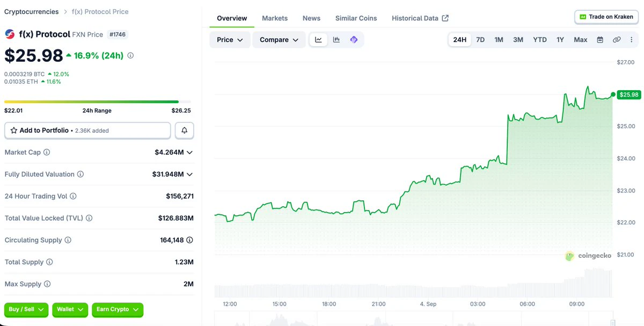Open chart more options menu
Image resolution: width=644 pixels, height=326 pixels.
point(631,40)
